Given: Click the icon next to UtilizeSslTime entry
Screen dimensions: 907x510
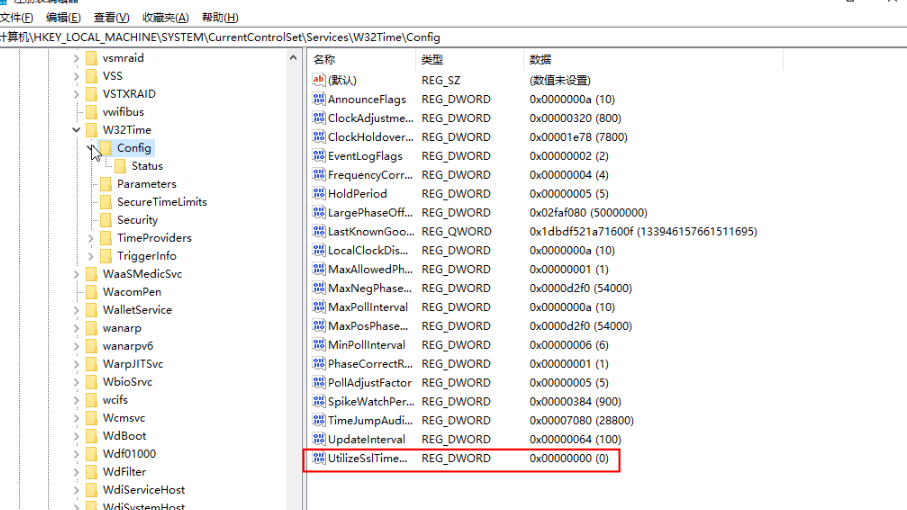Looking at the screenshot, I should click(319, 458).
